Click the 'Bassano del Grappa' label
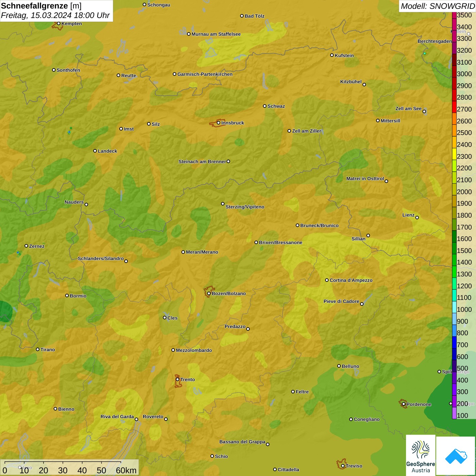 click(242, 442)
